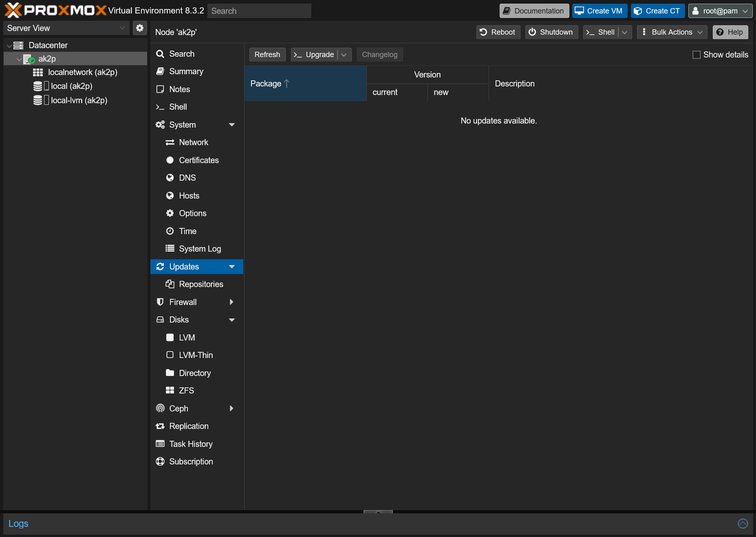Click the Shutdown button

point(551,32)
